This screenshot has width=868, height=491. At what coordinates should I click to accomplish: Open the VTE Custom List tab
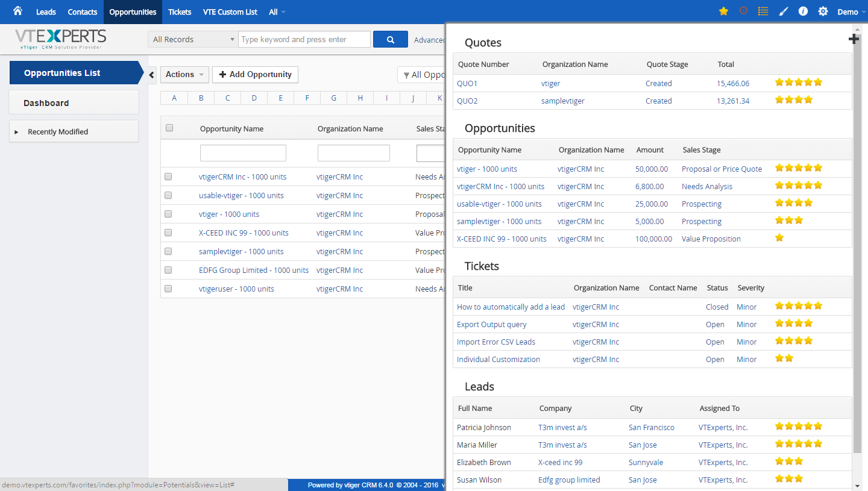pos(230,12)
